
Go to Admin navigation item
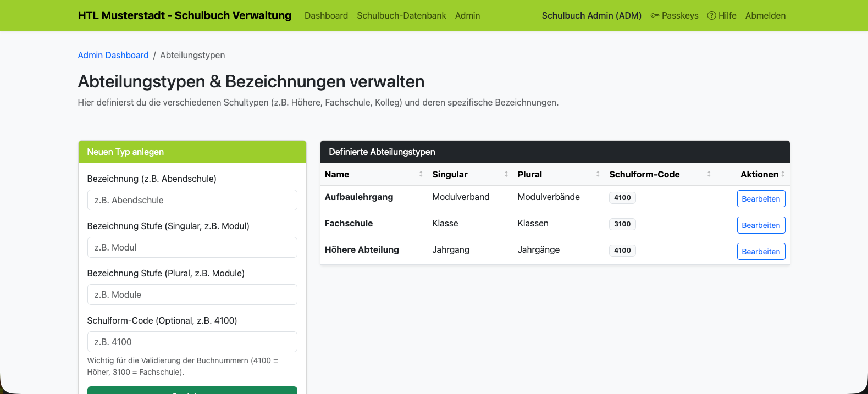point(467,15)
